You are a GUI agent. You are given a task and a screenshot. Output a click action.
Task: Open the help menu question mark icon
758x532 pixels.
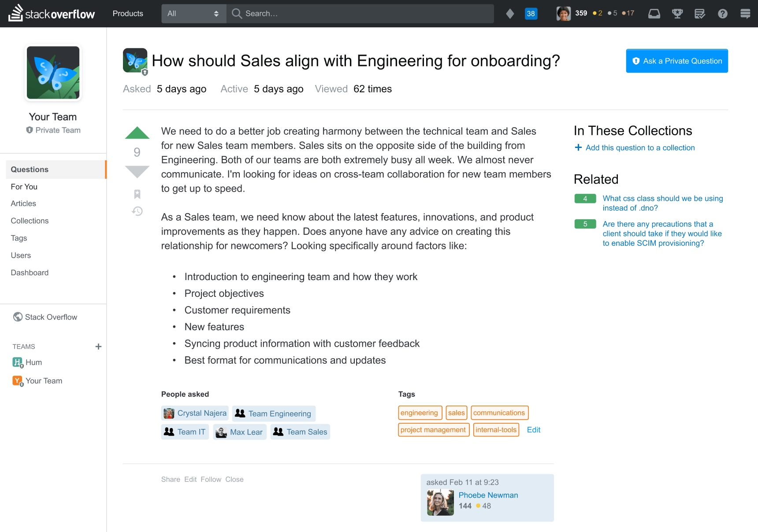(723, 13)
